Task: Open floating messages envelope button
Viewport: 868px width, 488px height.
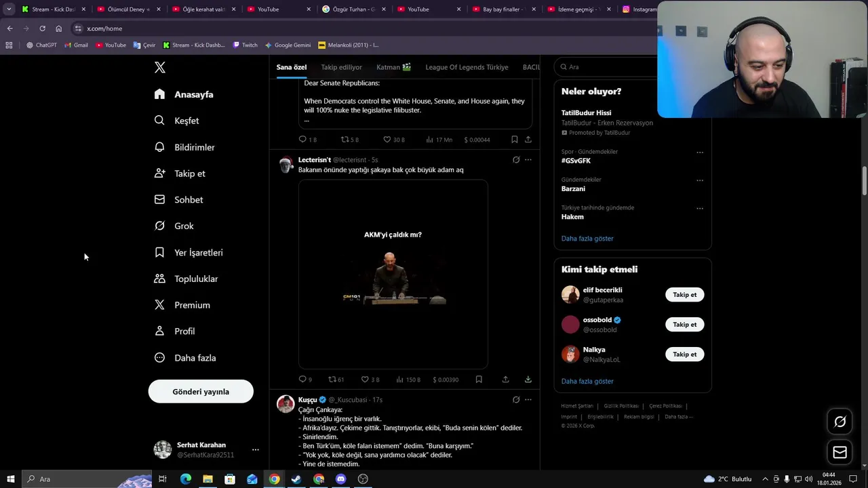Action: pos(840,452)
